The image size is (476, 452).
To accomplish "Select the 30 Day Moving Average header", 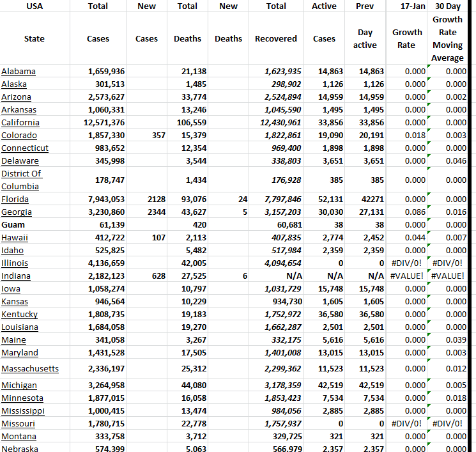I will pos(447,38).
